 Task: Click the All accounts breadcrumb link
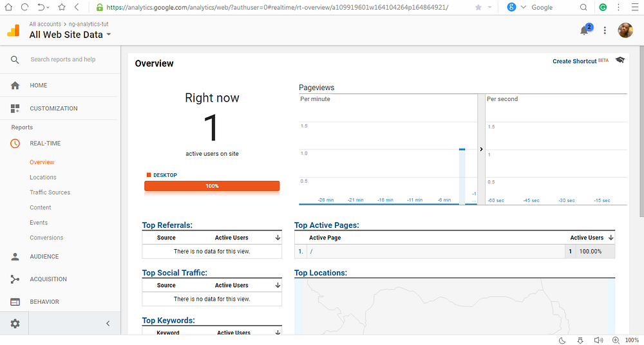coord(45,24)
